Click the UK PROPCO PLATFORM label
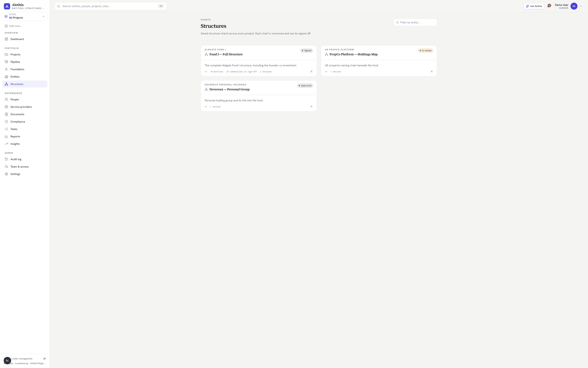This screenshot has height=368, width=588. [339, 50]
